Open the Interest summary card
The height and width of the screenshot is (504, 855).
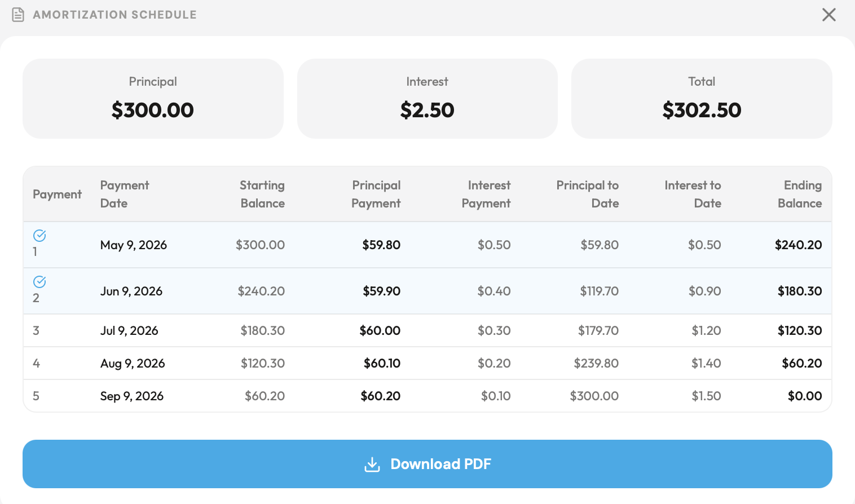pyautogui.click(x=427, y=98)
